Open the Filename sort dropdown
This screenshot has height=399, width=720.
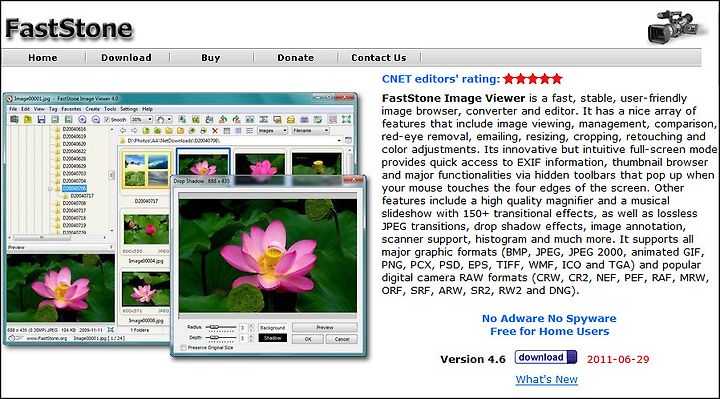point(311,131)
